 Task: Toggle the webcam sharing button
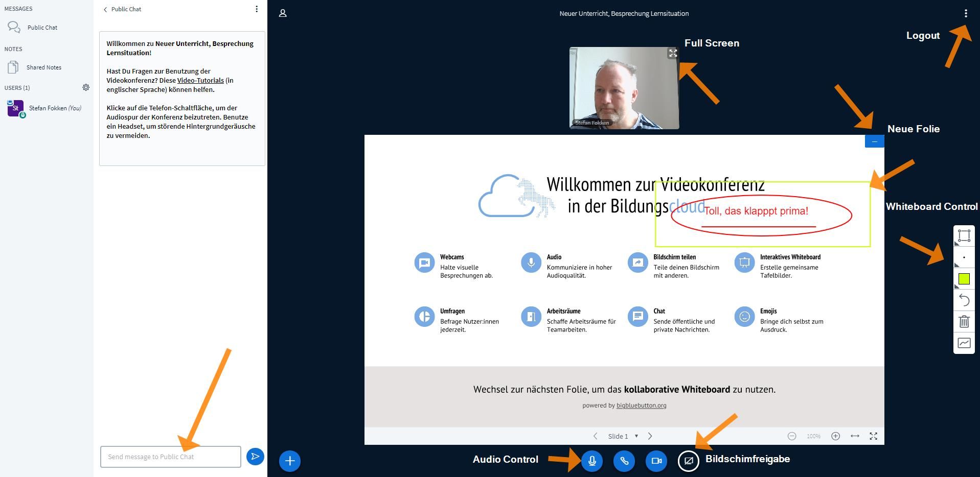(656, 461)
